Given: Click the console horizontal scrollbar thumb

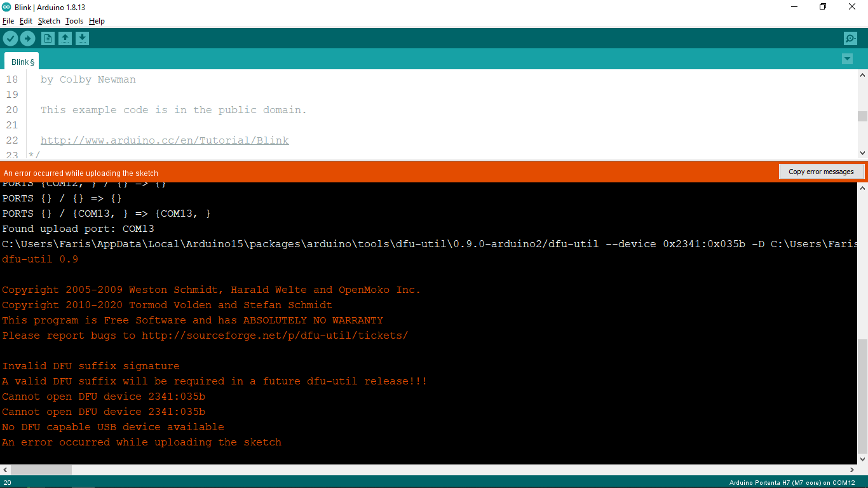Looking at the screenshot, I should point(41,470).
